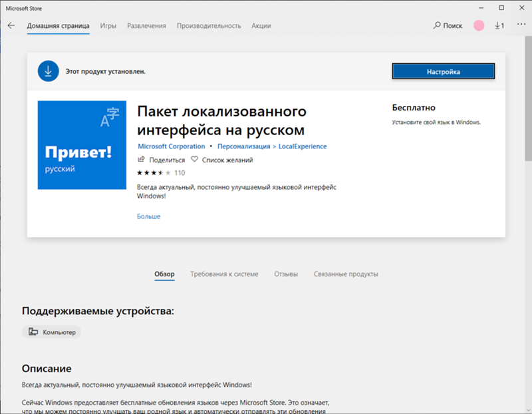
Task: Click the Поделиться text label
Action: pyautogui.click(x=167, y=160)
